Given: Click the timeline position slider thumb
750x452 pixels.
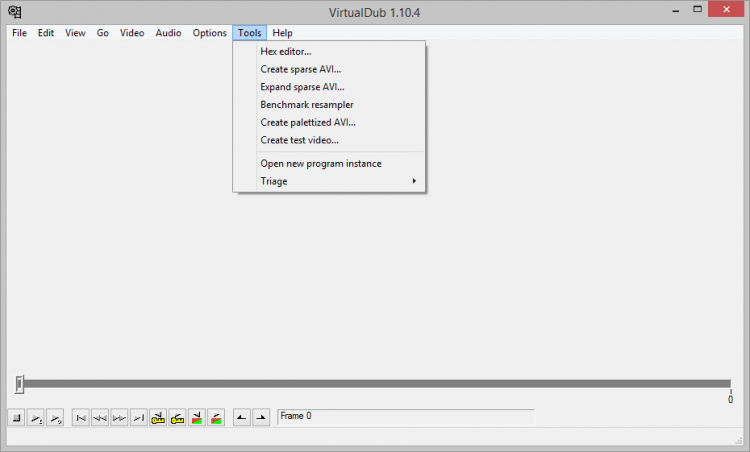Looking at the screenshot, I should pos(19,384).
